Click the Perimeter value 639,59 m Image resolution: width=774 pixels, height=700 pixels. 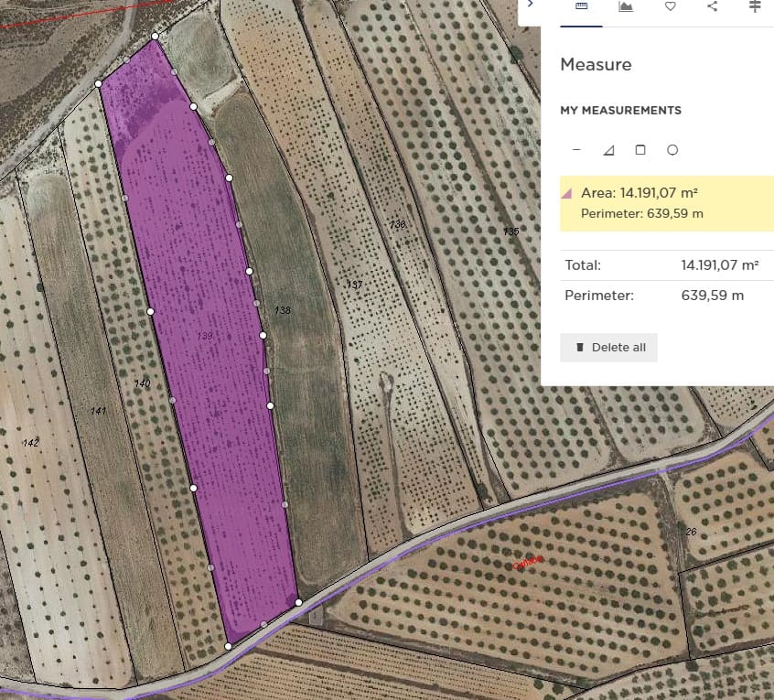(x=713, y=296)
